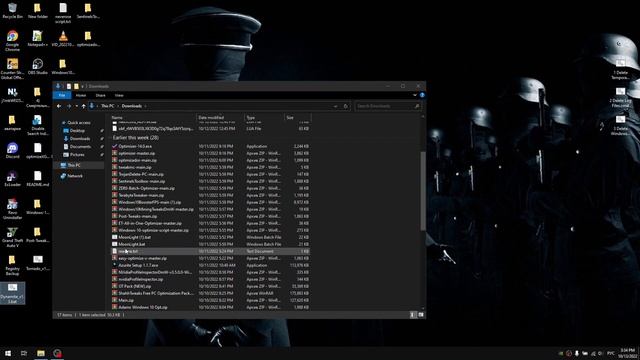The image size is (640, 360).
Task: Open recent locations dropdown arrow
Action: point(76,106)
